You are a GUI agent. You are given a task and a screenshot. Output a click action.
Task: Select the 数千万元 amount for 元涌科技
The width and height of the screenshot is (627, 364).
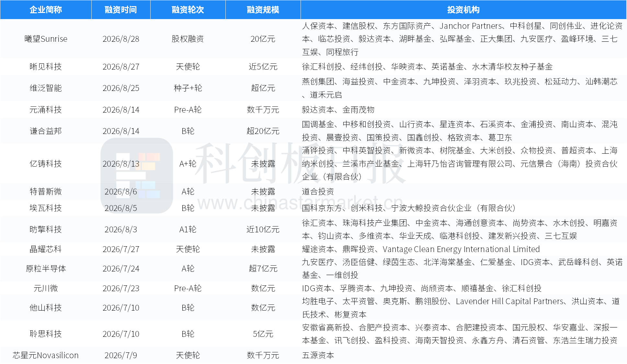coord(263,110)
